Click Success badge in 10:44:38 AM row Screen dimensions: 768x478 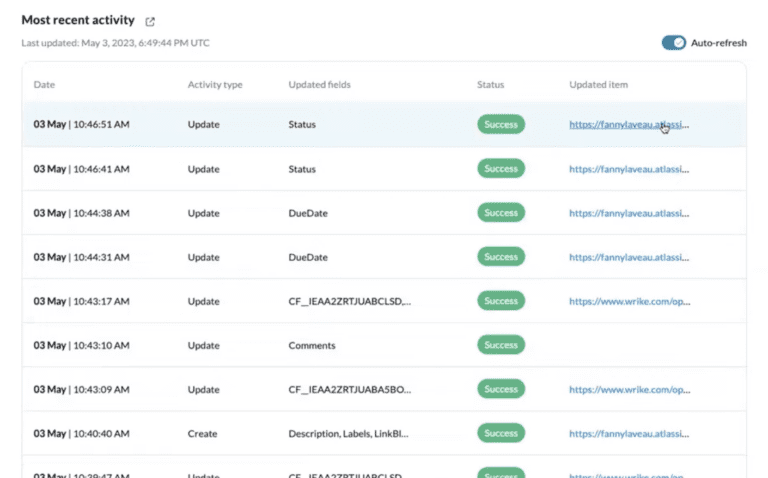[x=501, y=213]
